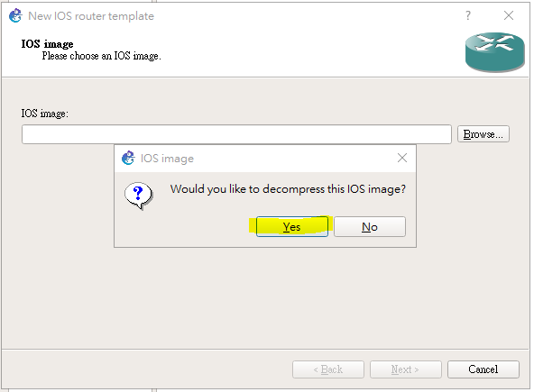Close the New IOS router template window
This screenshot has width=534, height=392.
click(509, 15)
